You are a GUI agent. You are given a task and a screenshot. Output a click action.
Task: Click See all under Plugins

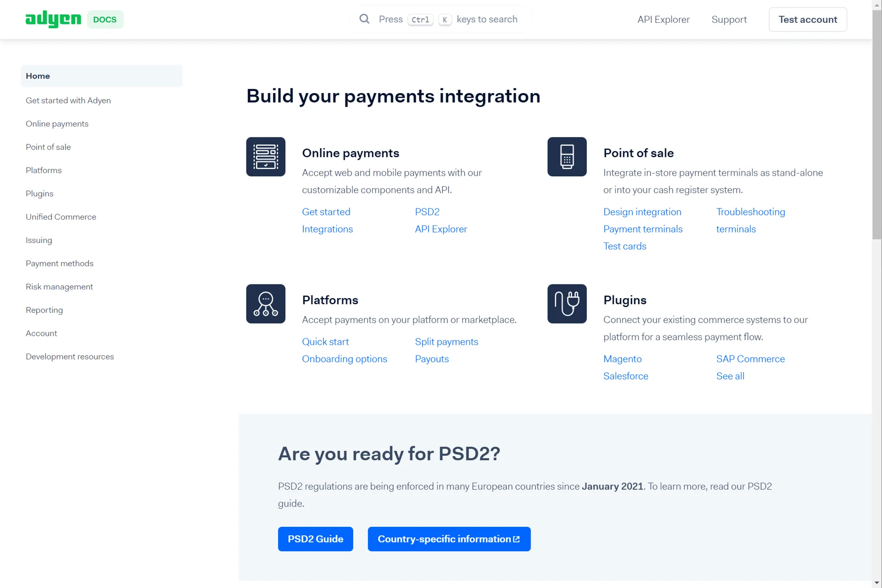click(x=730, y=376)
